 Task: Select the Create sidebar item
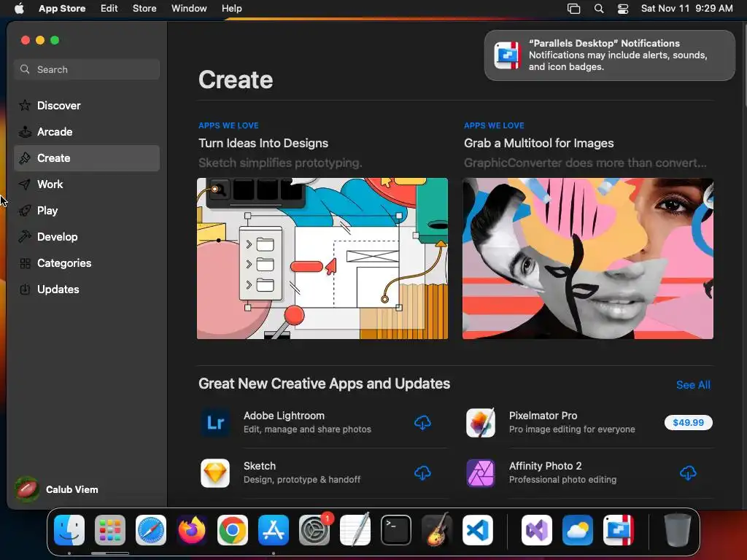(87, 158)
